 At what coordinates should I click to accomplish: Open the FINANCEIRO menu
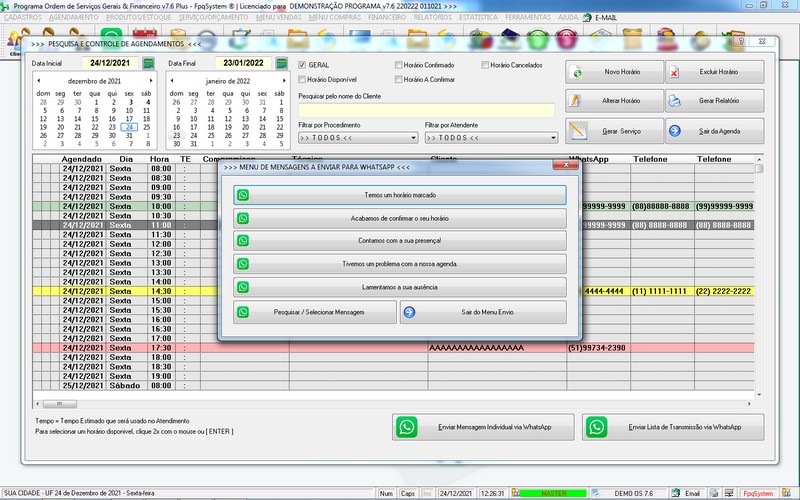point(387,17)
